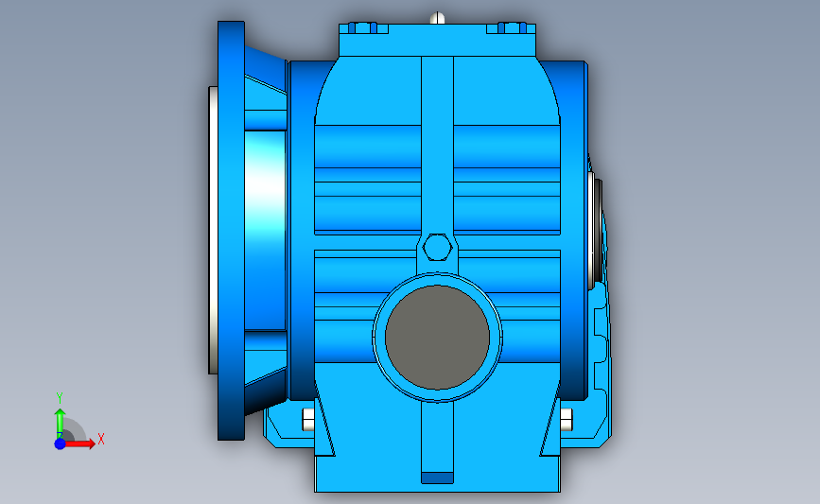Select the gray circular shaft bore face
The height and width of the screenshot is (504, 820).
[x=437, y=338]
